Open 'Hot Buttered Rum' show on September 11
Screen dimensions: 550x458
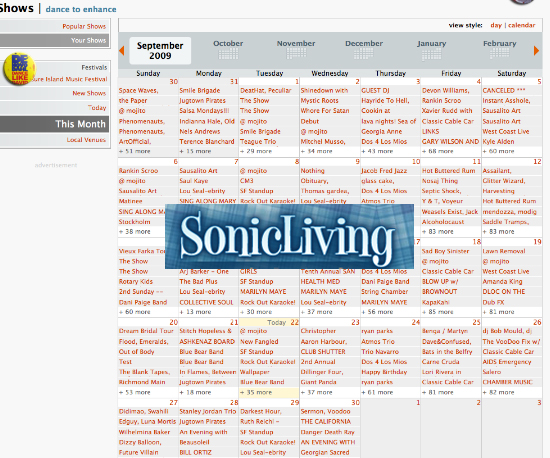coord(448,171)
